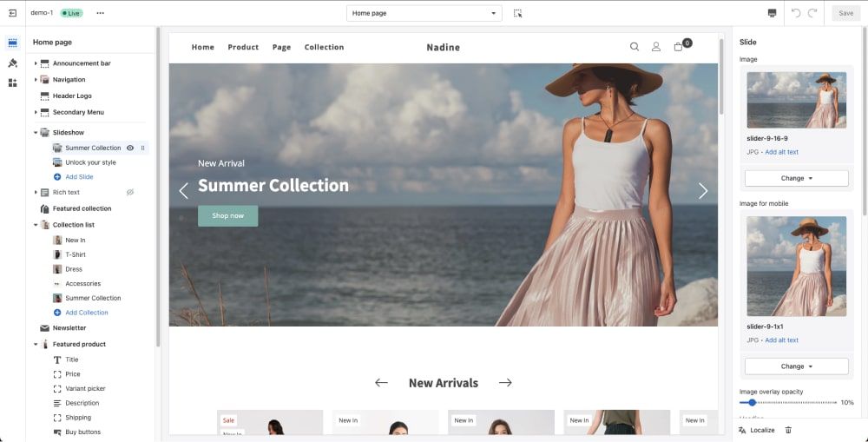Screen dimensions: 868x442
Task: Click the Save button
Action: (x=845, y=13)
